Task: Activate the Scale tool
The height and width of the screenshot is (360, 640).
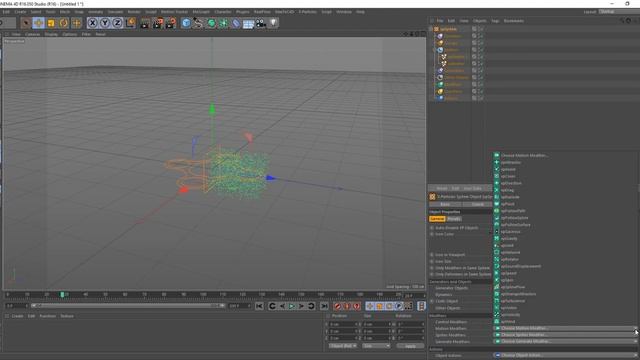Action: 51,23
